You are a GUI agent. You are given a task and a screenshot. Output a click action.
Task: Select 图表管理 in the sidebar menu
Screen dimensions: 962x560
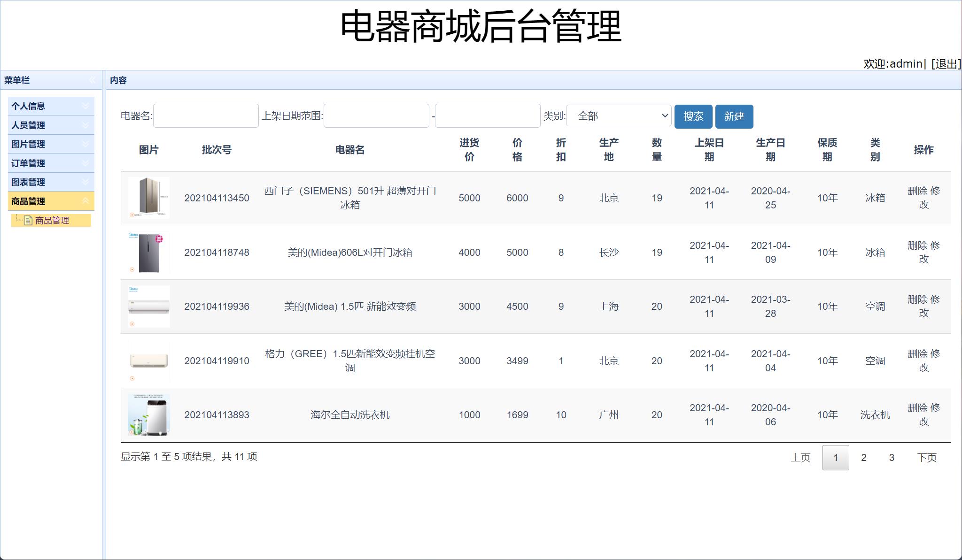28,182
